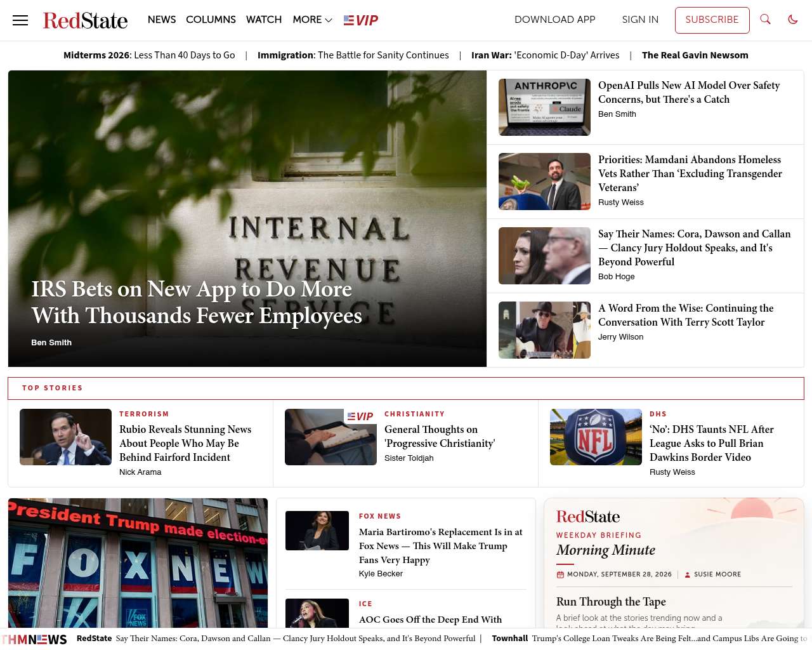Toggle dark mode with moon icon
Screen dimensions: 812x650
pyautogui.click(x=793, y=20)
